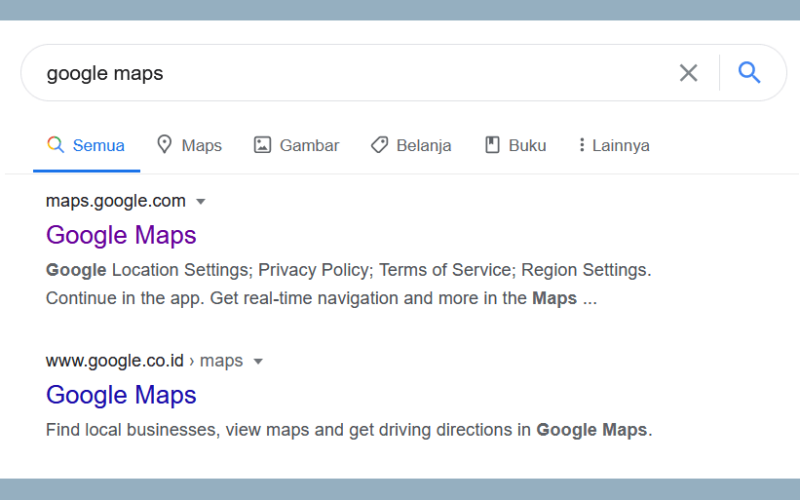Click the maps.google.com URL text
The width and height of the screenshot is (800, 500).
116,201
